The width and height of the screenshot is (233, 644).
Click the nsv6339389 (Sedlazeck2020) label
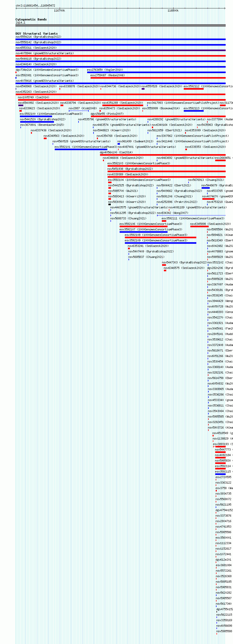pyautogui.click(x=128, y=175)
